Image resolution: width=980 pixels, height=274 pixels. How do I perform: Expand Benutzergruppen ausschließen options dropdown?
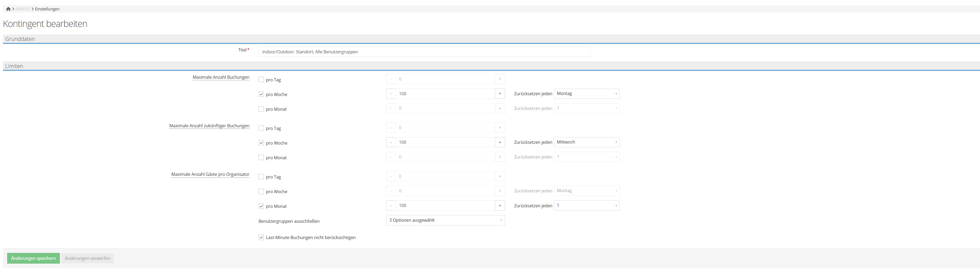pyautogui.click(x=445, y=220)
